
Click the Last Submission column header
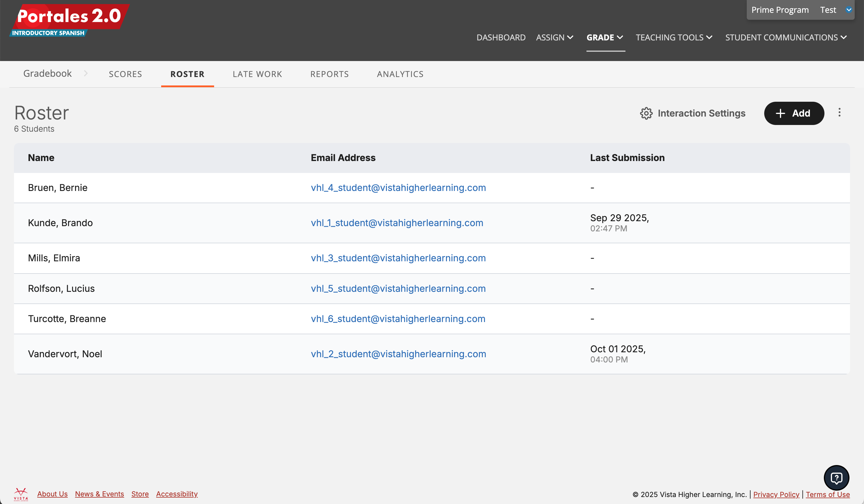[627, 158]
